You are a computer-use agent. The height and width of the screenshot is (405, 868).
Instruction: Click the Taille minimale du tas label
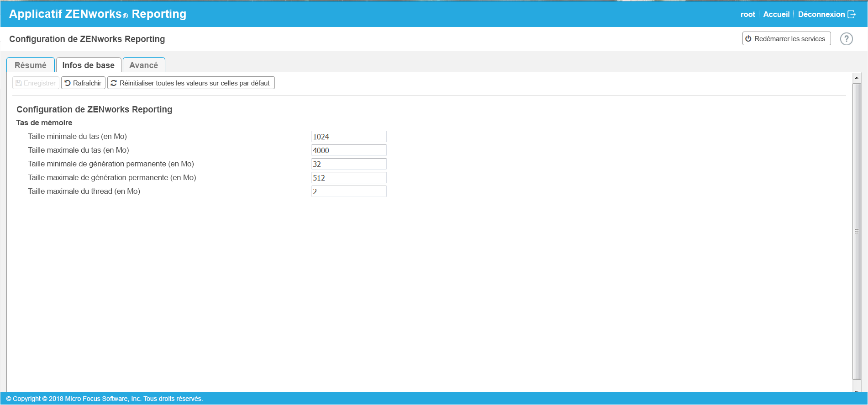pyautogui.click(x=77, y=136)
